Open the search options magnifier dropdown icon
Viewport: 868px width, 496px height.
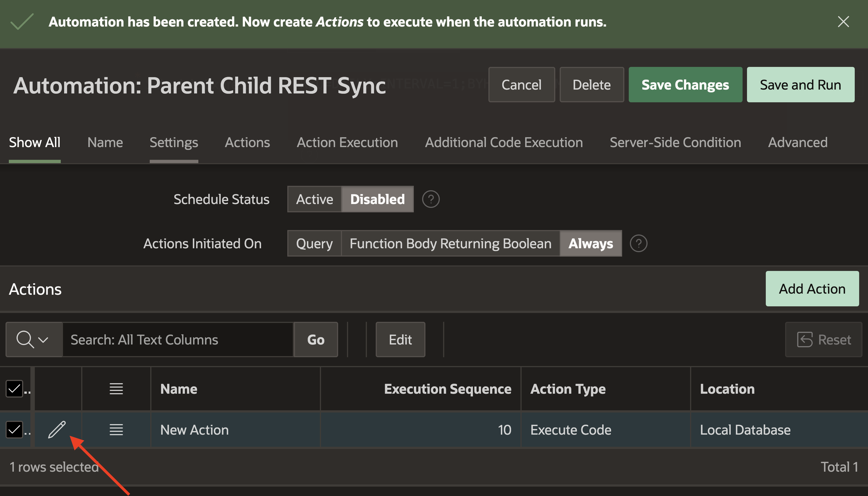(26, 339)
